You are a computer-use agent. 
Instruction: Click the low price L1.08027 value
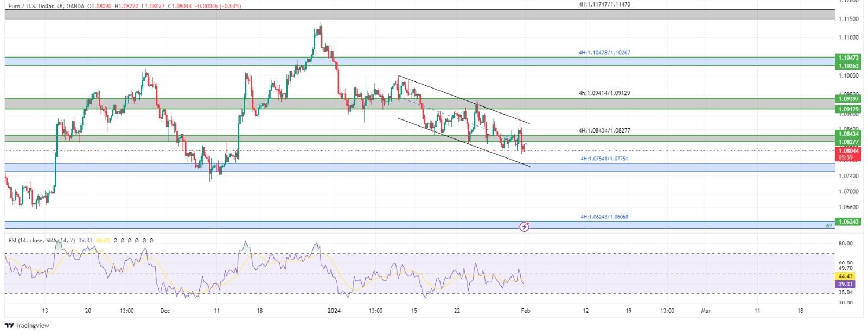(x=154, y=6)
